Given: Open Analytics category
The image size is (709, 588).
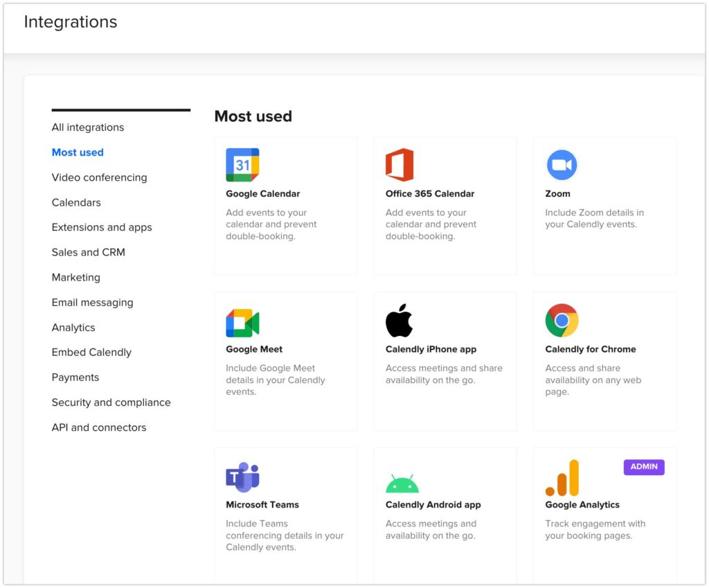Looking at the screenshot, I should point(73,328).
